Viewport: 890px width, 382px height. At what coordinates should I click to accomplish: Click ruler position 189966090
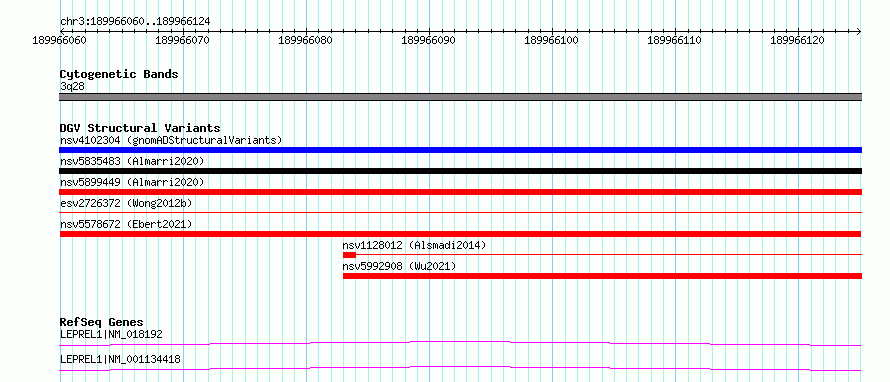click(429, 41)
